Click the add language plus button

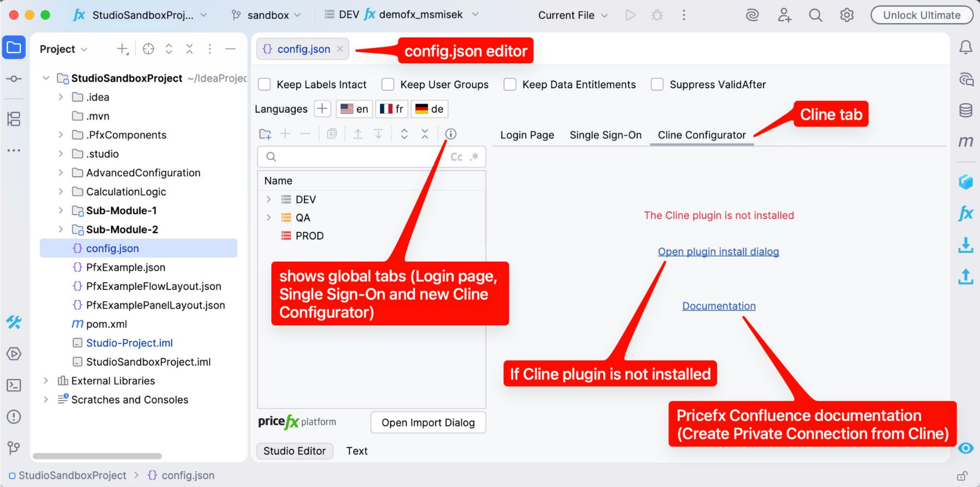[322, 109]
